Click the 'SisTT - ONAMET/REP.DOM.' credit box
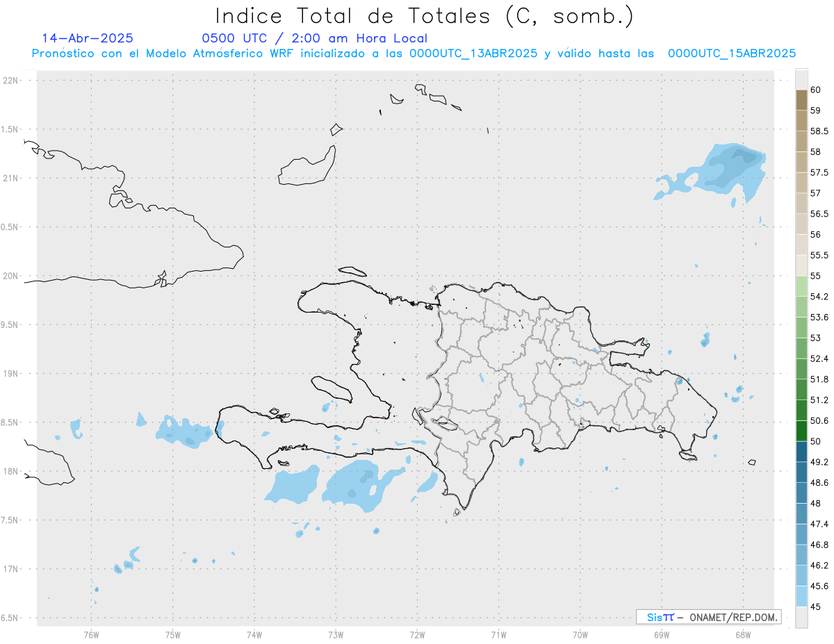 tap(708, 617)
